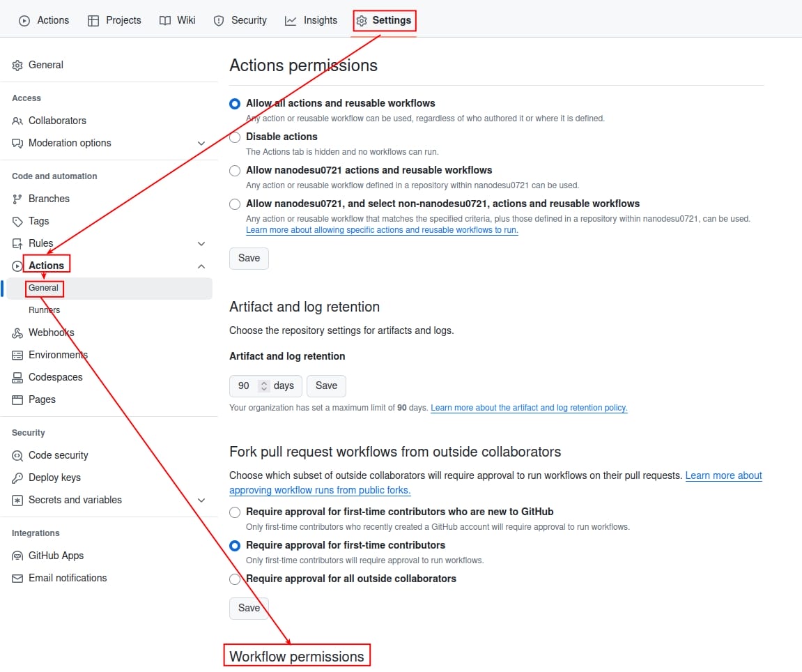The width and height of the screenshot is (802, 672).
Task: Select approval for contributors new to GitHub
Action: 235,512
